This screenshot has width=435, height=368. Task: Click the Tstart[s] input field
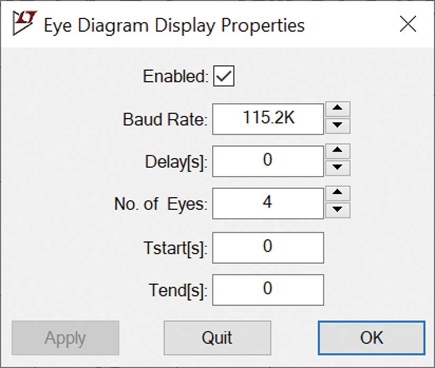click(268, 248)
